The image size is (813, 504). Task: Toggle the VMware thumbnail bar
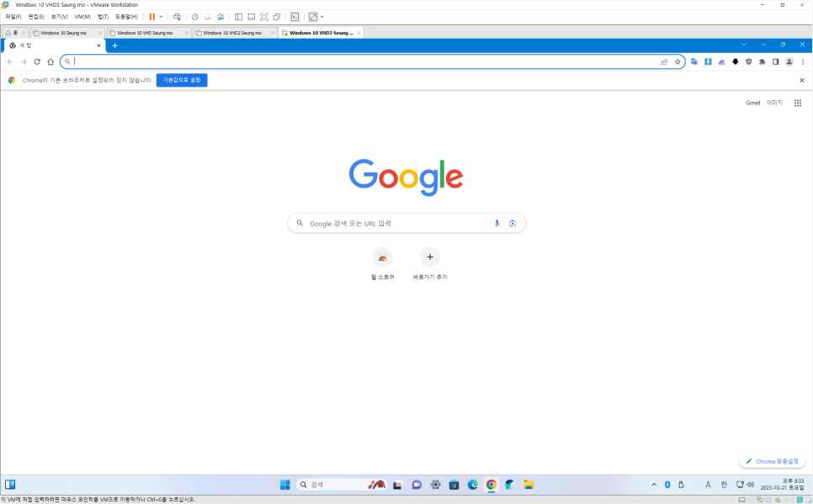[x=251, y=17]
